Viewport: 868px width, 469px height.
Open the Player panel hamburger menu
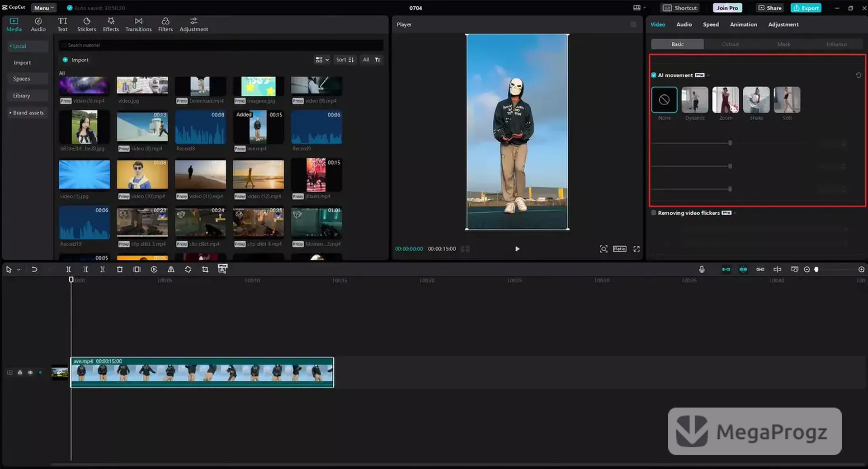click(633, 24)
